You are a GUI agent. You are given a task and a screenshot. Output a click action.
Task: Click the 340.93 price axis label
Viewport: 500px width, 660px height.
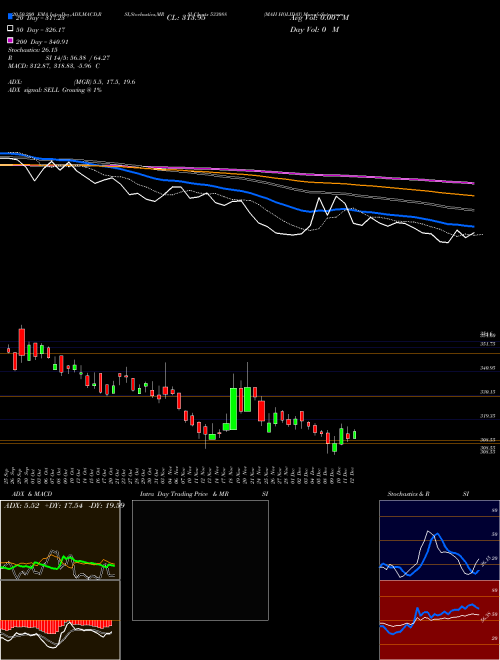488,368
